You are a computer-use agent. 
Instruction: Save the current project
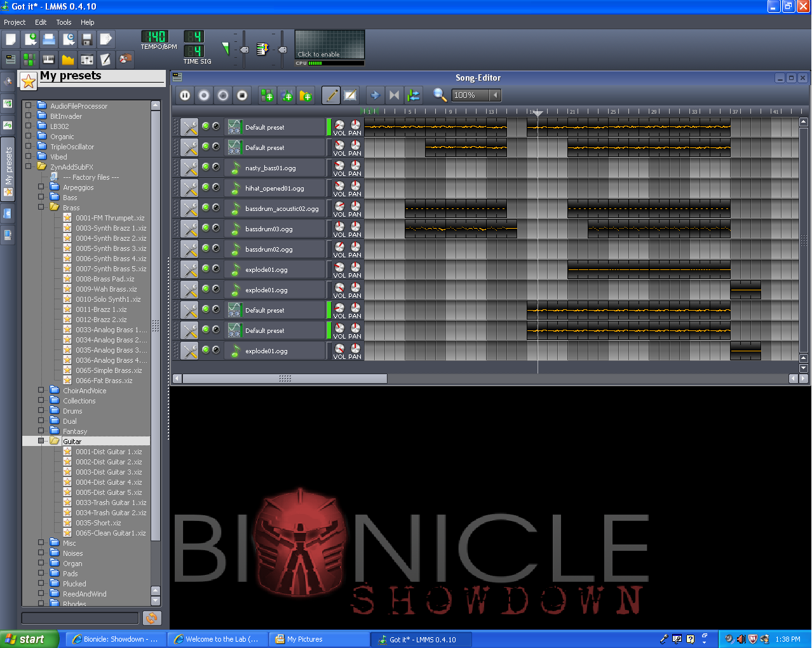pyautogui.click(x=87, y=39)
